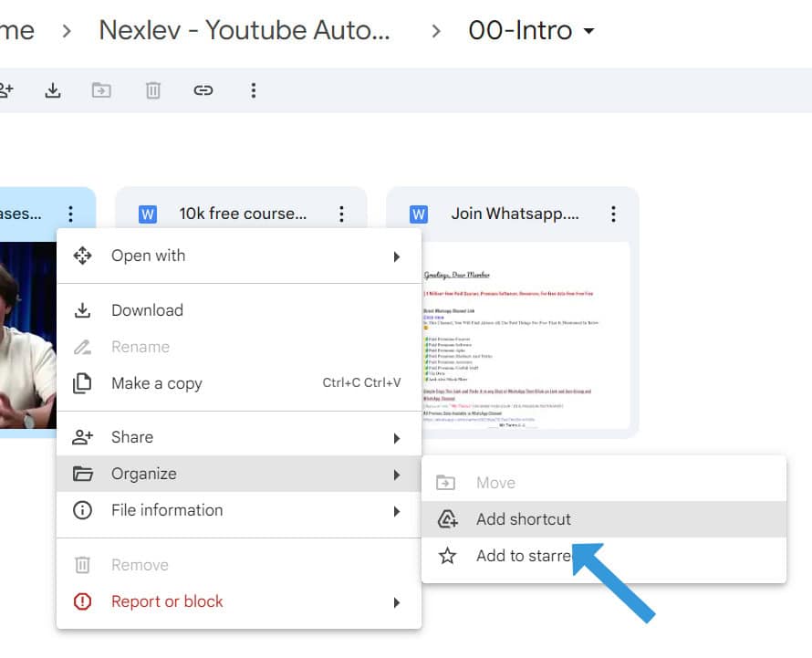Image resolution: width=812 pixels, height=658 pixels.
Task: Select Add to starred in the submenu
Action: click(x=604, y=556)
